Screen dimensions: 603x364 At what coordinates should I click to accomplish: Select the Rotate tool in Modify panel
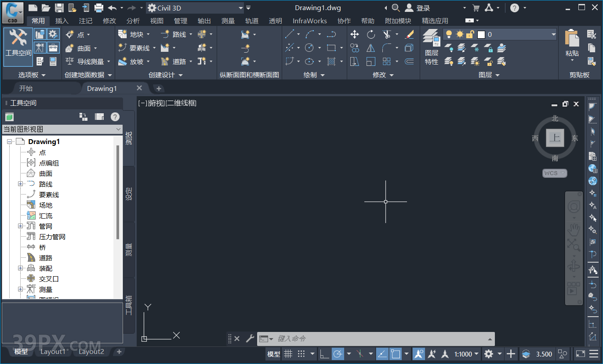pyautogui.click(x=371, y=34)
